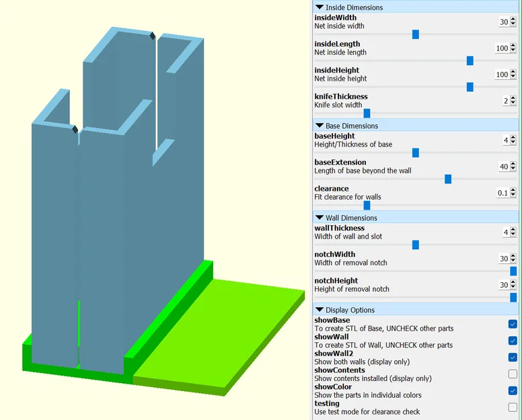This screenshot has height=420, width=522.
Task: Click the baseHeight slider handle
Action: [x=416, y=153]
